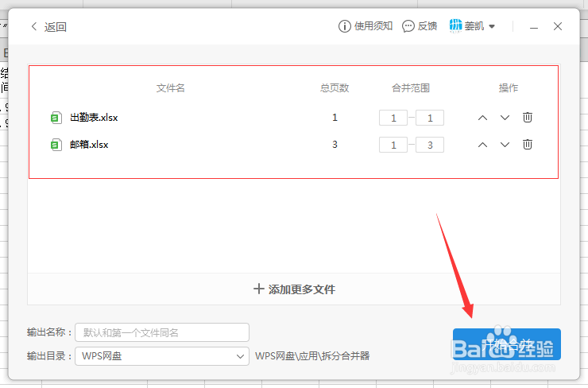The height and width of the screenshot is (388, 588).
Task: Edit end page of 出勤表.xlsx merge range
Action: coord(430,118)
